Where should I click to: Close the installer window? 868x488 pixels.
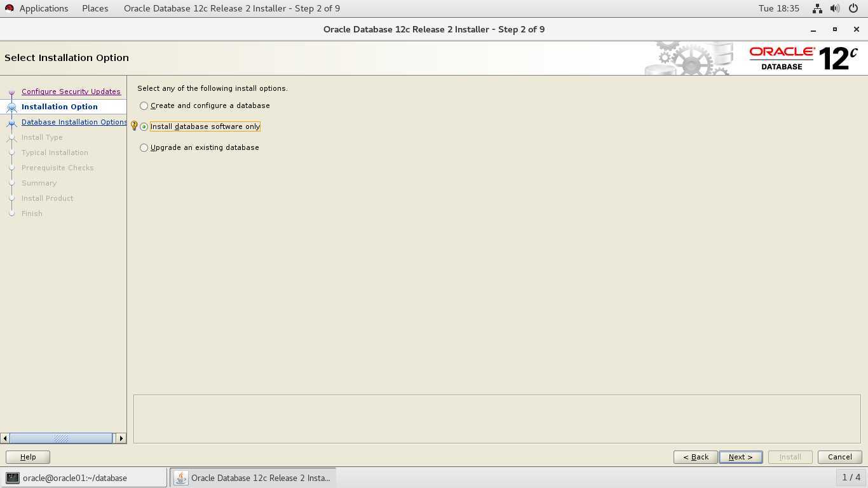pos(856,29)
